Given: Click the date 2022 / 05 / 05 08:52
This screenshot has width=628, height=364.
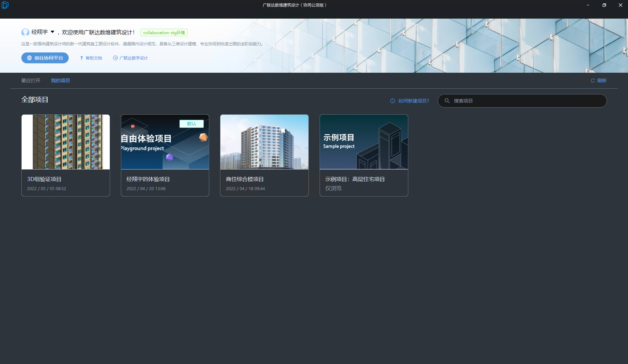Looking at the screenshot, I should pyautogui.click(x=47, y=189).
